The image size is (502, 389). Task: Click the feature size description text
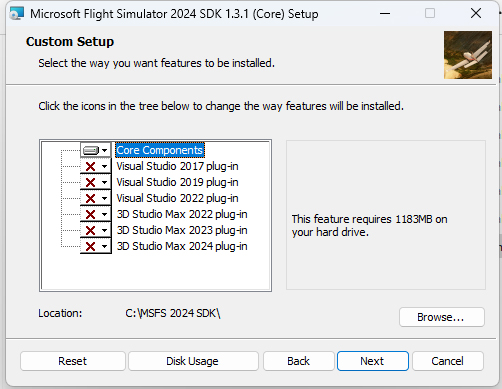coord(369,226)
